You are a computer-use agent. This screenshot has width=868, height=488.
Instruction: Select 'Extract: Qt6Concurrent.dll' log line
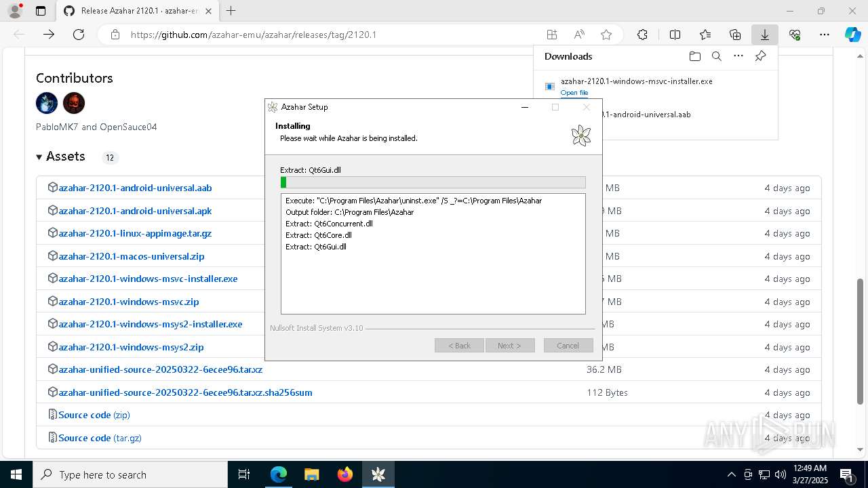[x=329, y=224]
